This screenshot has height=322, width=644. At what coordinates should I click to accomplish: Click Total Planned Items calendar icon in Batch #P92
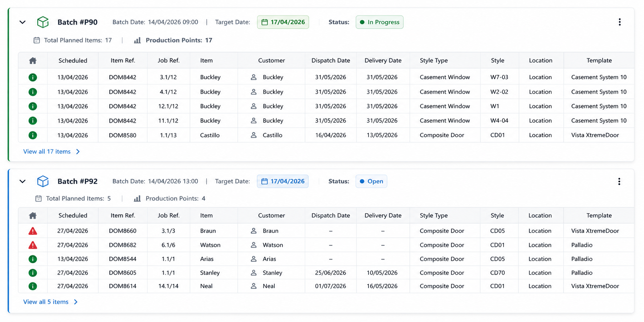tap(38, 199)
